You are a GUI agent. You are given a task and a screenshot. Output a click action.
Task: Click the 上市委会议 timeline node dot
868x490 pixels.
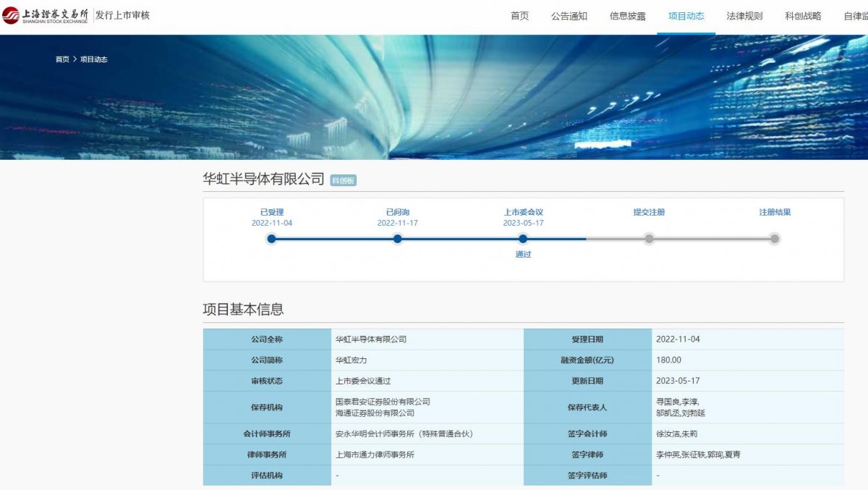(523, 238)
